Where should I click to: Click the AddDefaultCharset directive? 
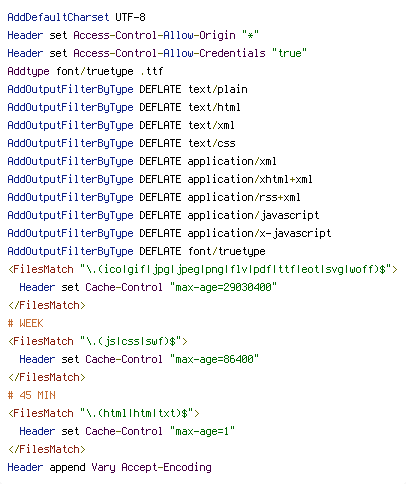coord(58,17)
